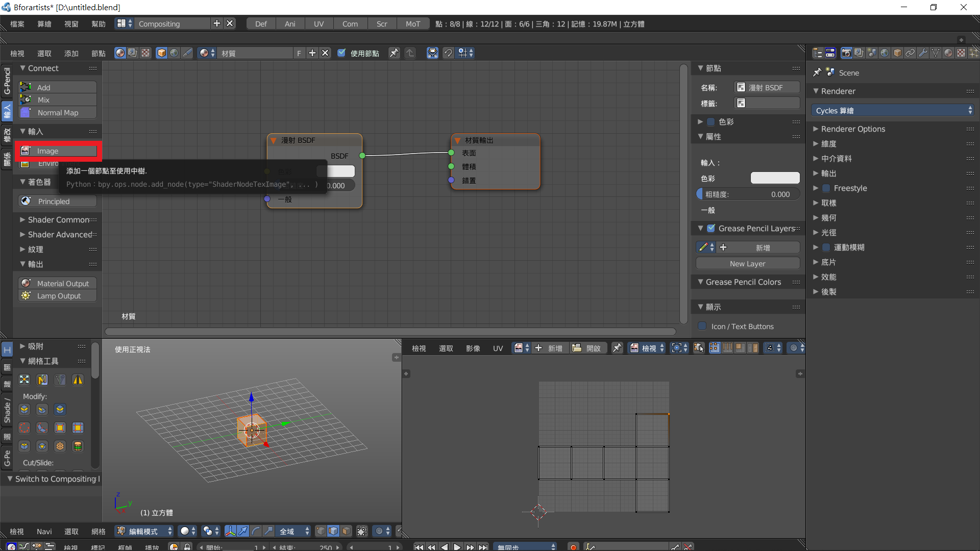This screenshot has height=551, width=980.
Task: Select the texture node tree icon in node header
Action: pyautogui.click(x=145, y=53)
